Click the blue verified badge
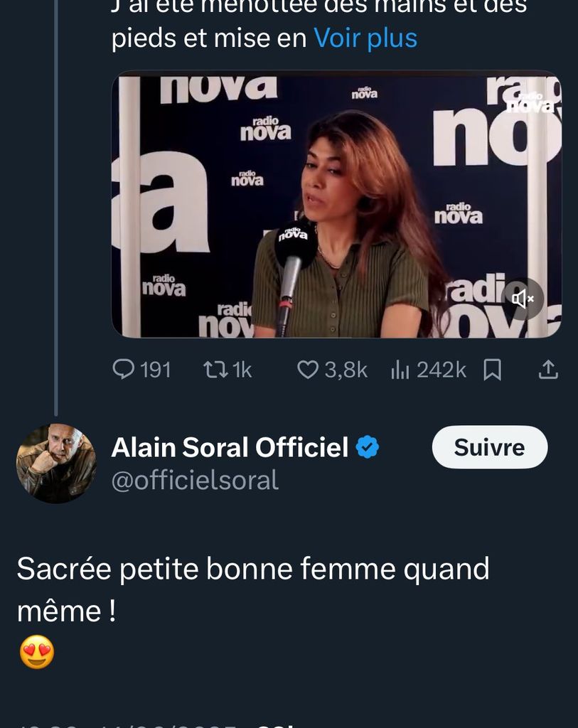 (x=368, y=448)
